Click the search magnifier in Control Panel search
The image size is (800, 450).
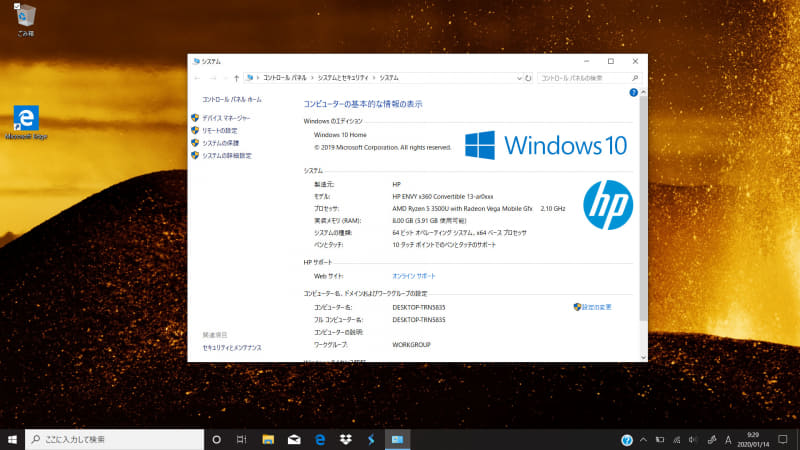pos(635,78)
